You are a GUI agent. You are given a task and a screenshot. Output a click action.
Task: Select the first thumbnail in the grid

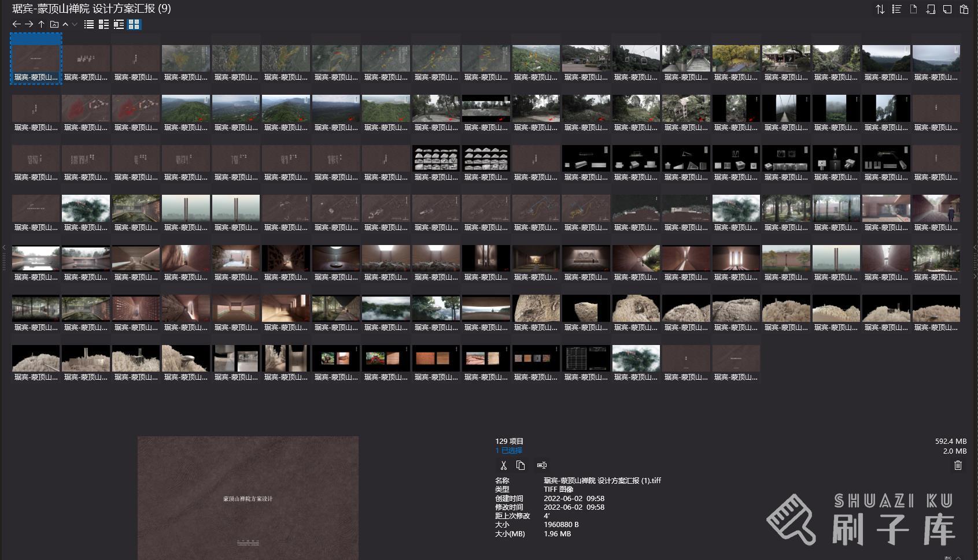tap(36, 59)
